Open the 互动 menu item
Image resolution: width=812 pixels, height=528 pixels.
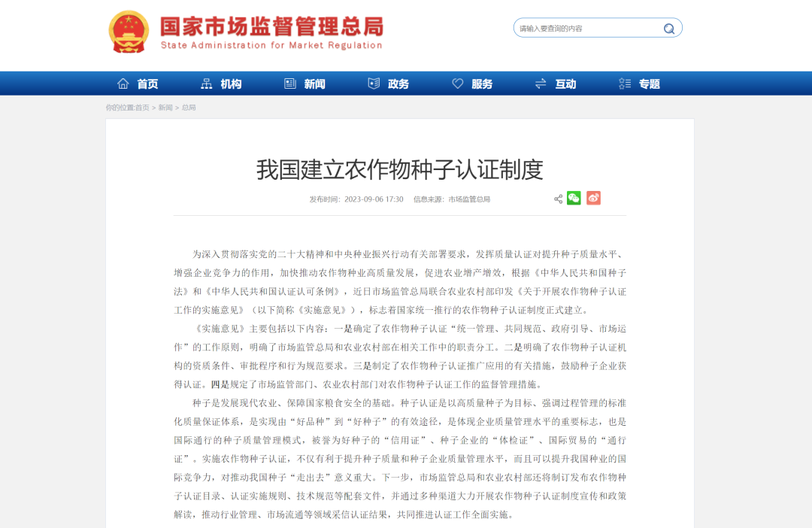pyautogui.click(x=565, y=84)
